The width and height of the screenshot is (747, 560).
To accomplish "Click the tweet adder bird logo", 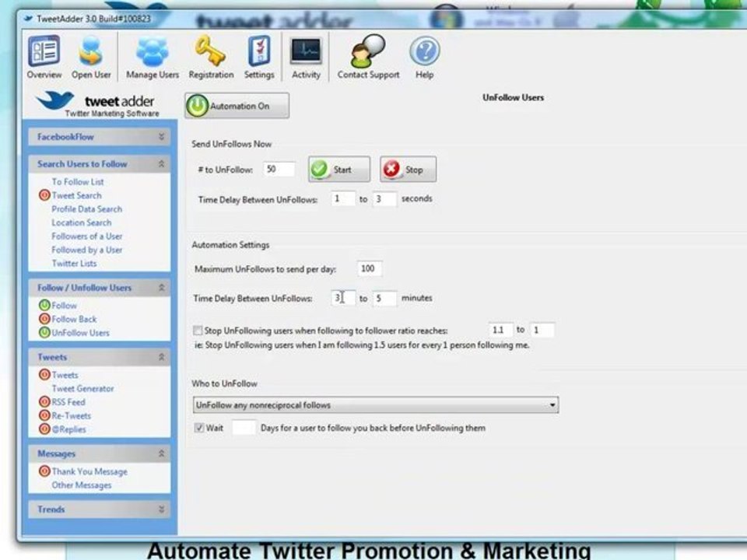I will coord(55,100).
